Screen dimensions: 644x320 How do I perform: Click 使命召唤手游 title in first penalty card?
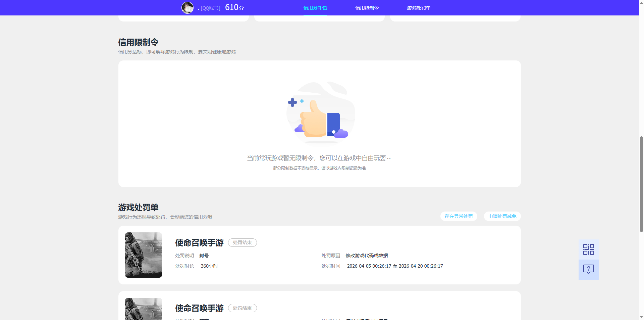[x=199, y=242]
